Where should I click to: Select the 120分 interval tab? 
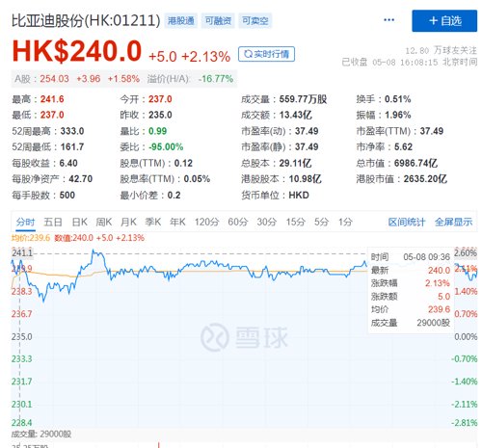[x=206, y=222]
